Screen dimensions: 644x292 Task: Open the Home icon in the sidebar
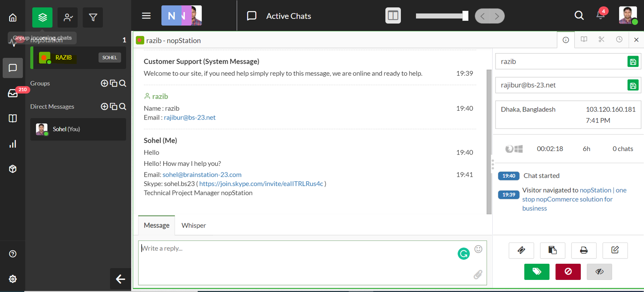[x=13, y=17]
